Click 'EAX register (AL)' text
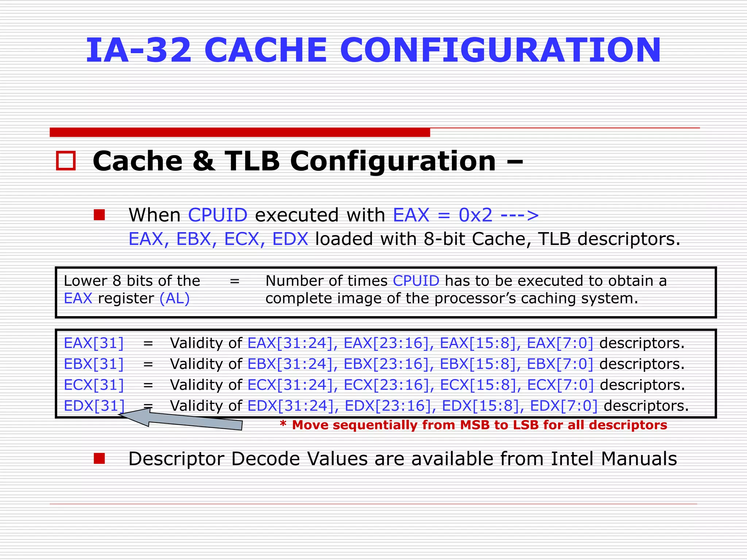 click(127, 299)
